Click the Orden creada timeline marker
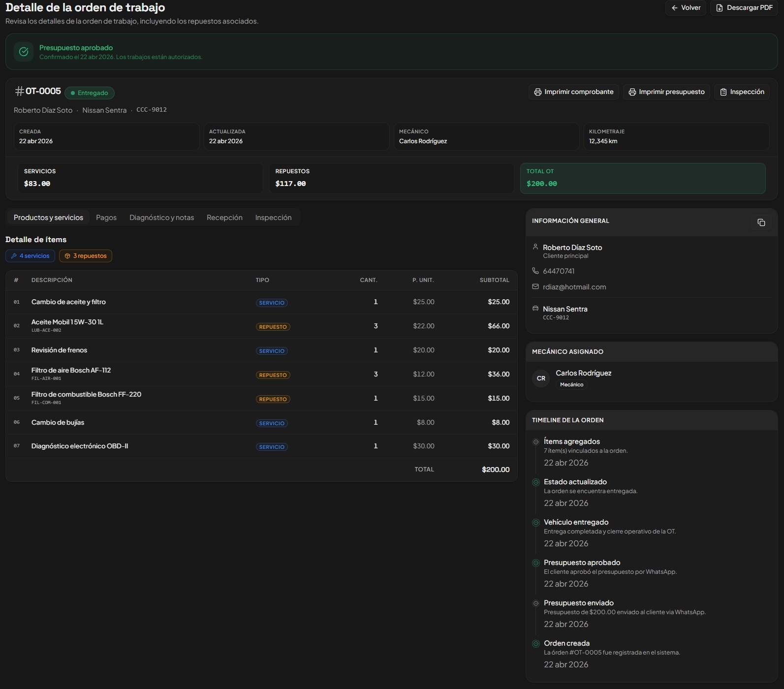Screen dimensions: 784x689 click(536, 644)
